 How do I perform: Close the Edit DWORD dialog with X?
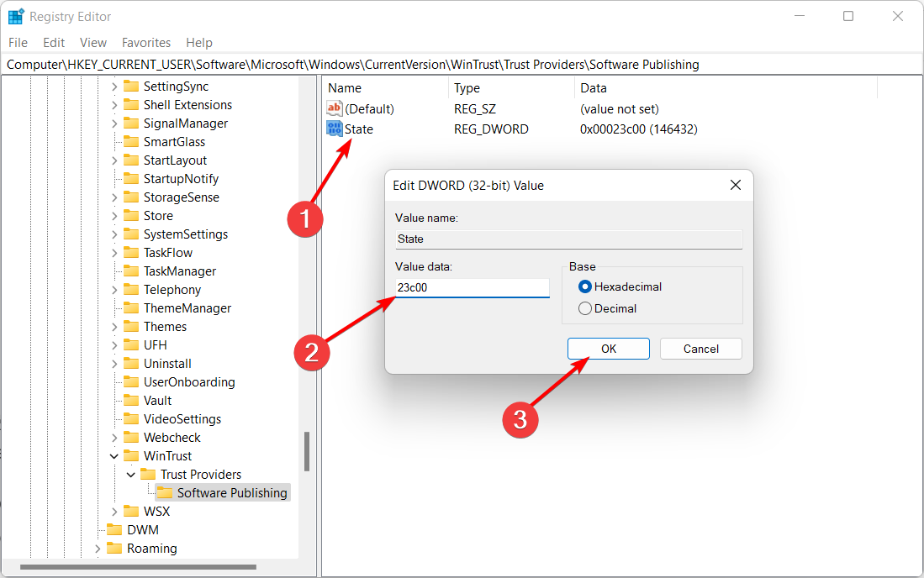point(736,185)
